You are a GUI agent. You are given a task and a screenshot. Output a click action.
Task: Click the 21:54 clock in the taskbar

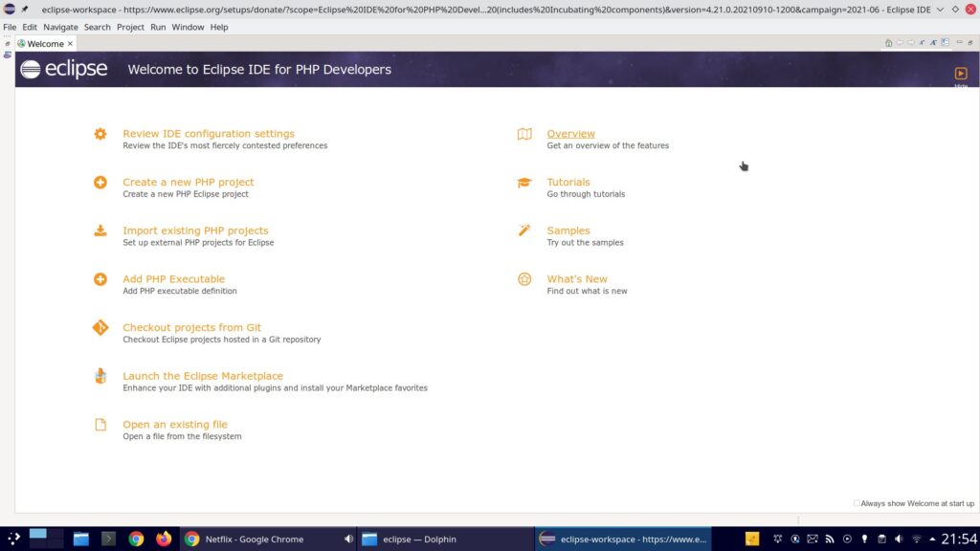959,539
